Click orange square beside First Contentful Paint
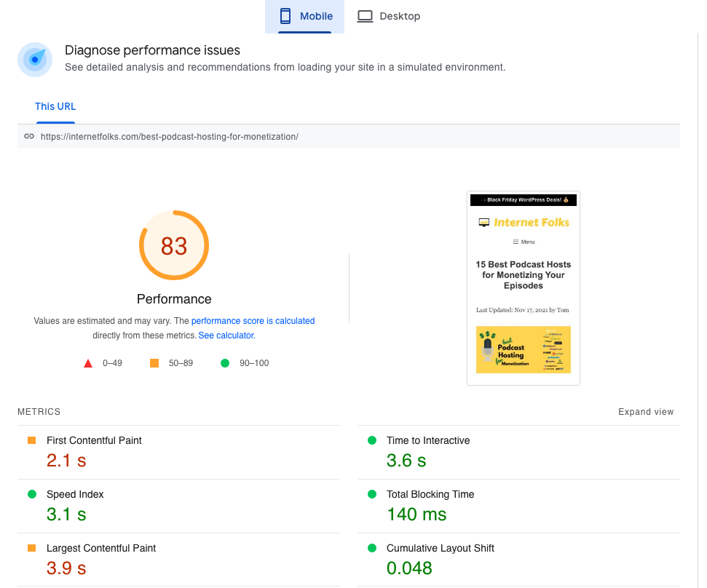This screenshot has width=707, height=588. tap(31, 440)
